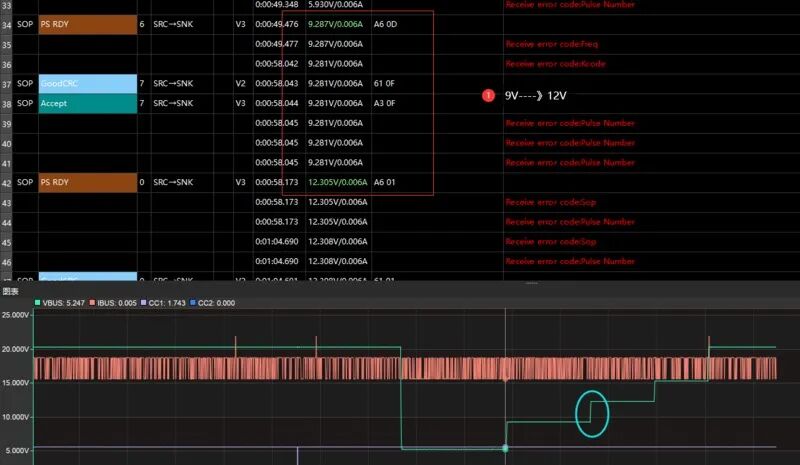Image resolution: width=800 pixels, height=465 pixels.
Task: Click SRC→SNK direction in row 34
Action: point(173,24)
